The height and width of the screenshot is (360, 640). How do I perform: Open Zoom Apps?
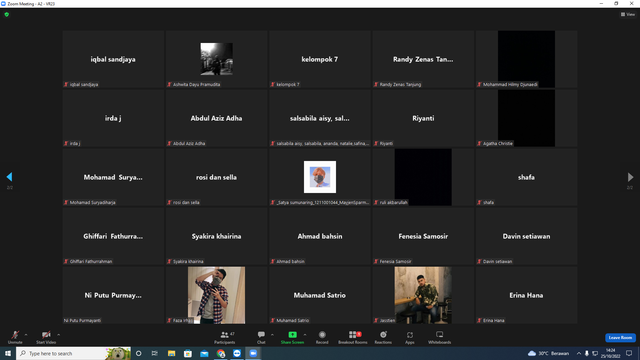pyautogui.click(x=410, y=337)
